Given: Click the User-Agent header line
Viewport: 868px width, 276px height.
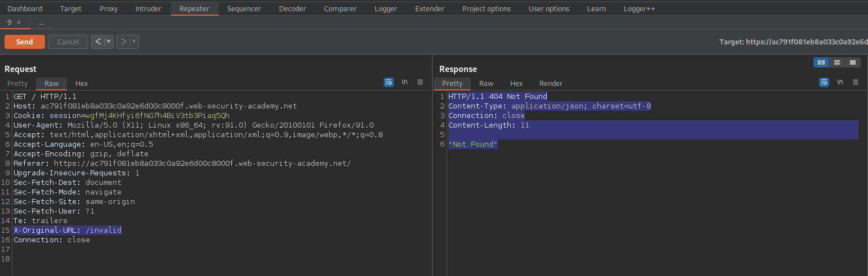Looking at the screenshot, I should (x=194, y=125).
